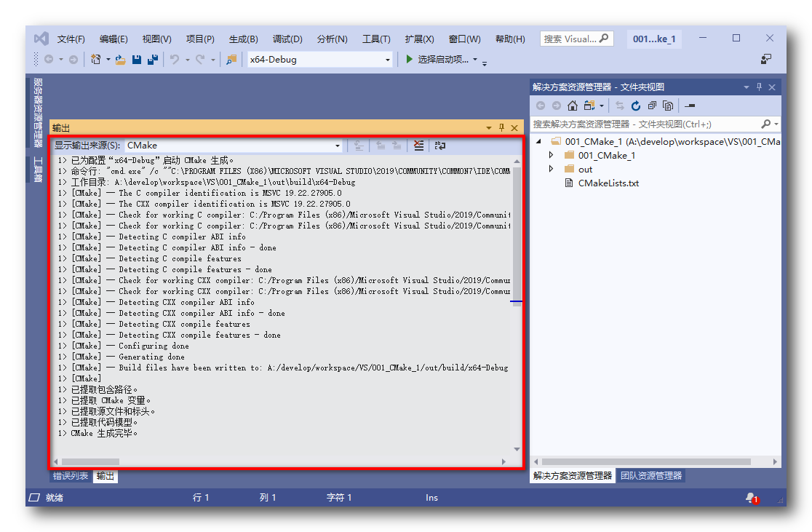Close the solution explorer panel
812x532 pixels.
click(771, 87)
